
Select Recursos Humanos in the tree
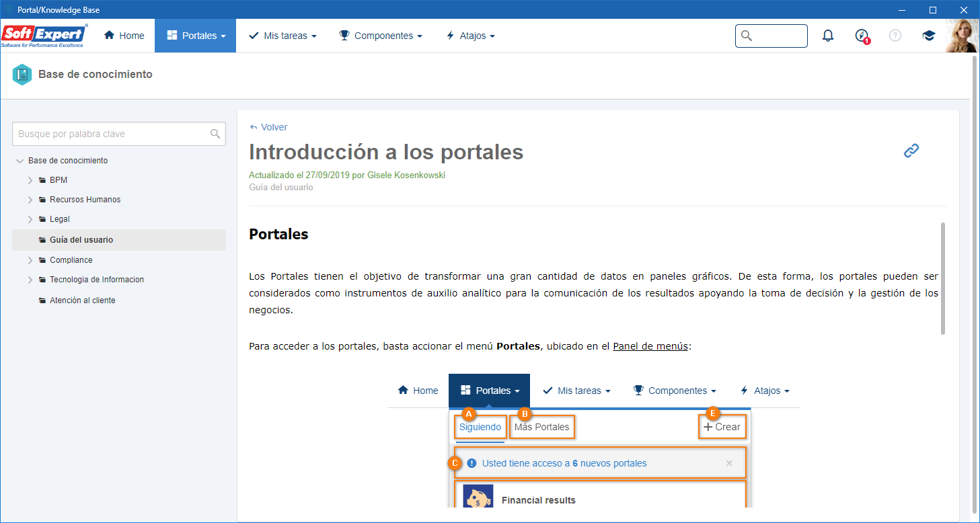tap(85, 200)
